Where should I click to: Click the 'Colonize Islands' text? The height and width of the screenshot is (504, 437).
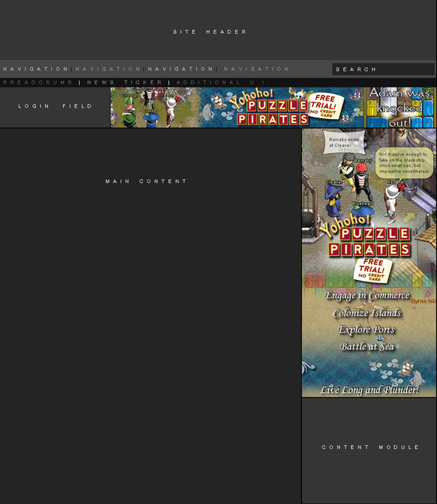367,313
